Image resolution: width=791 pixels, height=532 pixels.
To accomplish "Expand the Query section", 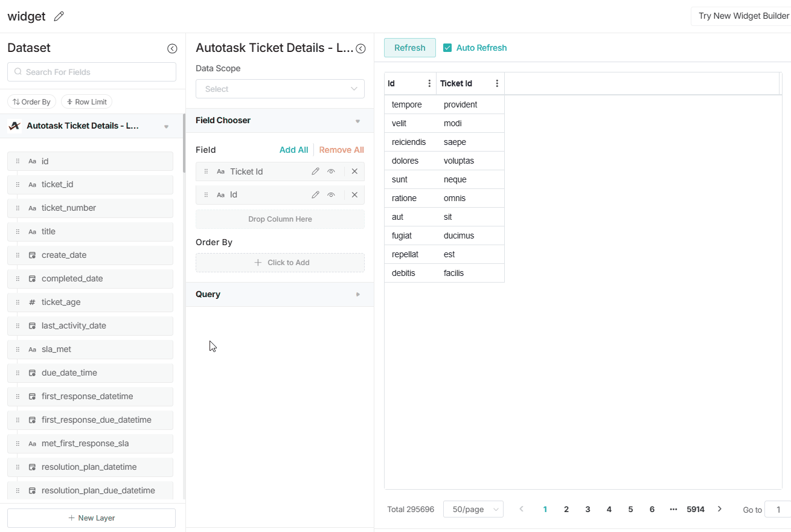I will coord(280,294).
